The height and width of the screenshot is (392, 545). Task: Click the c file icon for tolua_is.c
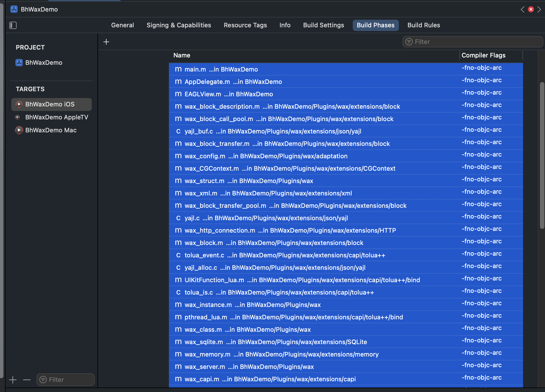(x=178, y=293)
